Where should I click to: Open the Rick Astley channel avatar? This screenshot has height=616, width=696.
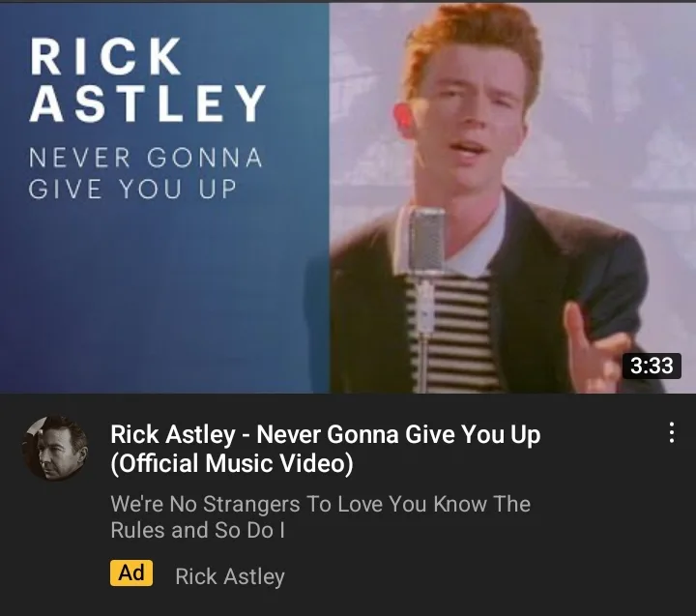coord(55,448)
